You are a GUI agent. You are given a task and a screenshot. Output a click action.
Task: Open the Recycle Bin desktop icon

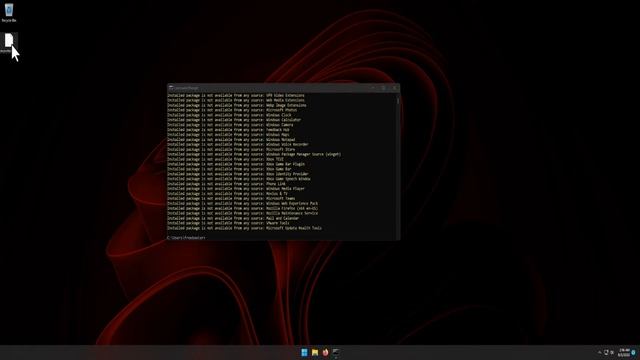tap(9, 12)
